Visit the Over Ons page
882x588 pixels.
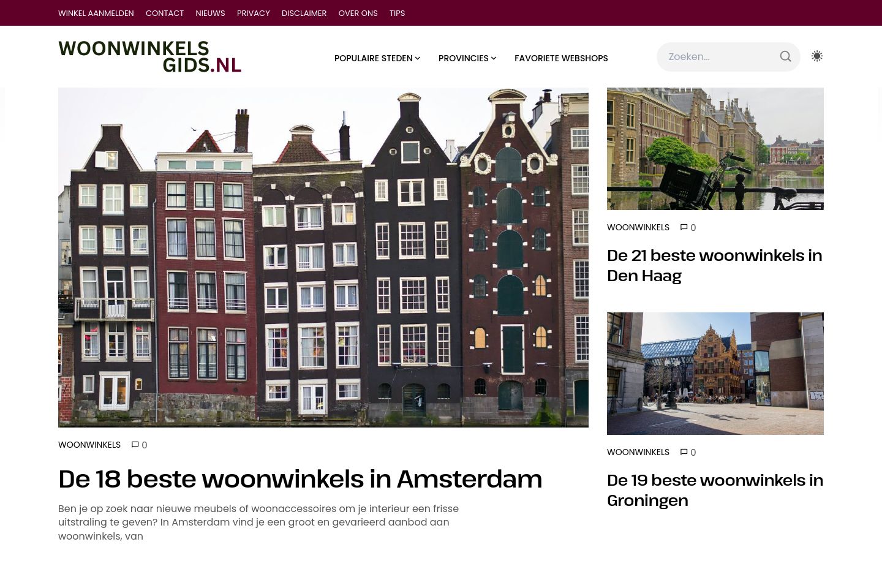358,13
